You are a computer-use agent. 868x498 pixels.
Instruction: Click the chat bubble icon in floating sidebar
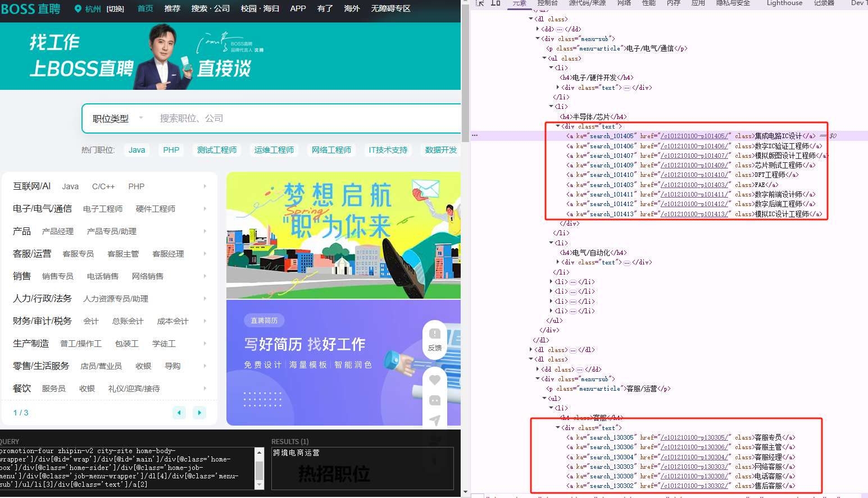point(434,400)
